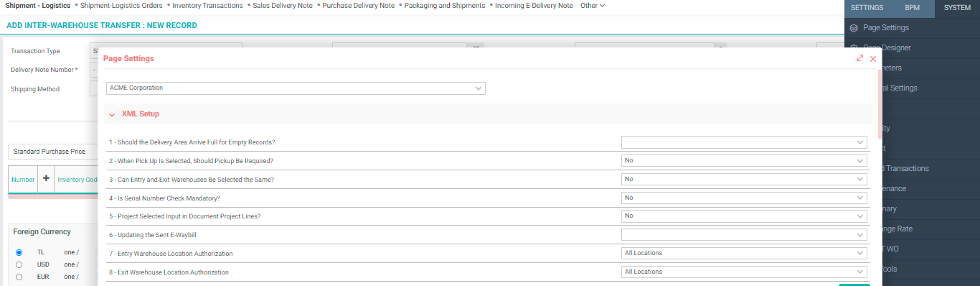The width and height of the screenshot is (980, 286).
Task: Select the EUR currency radio button
Action: click(19, 277)
